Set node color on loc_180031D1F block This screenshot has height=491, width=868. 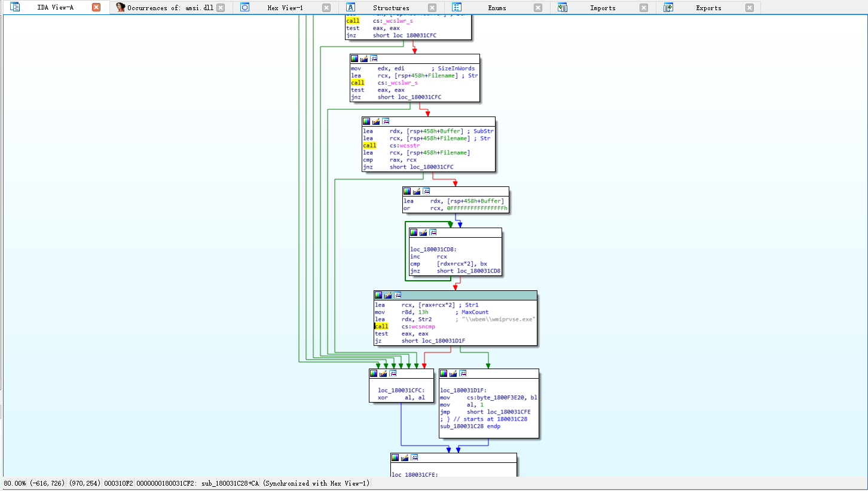click(444, 373)
